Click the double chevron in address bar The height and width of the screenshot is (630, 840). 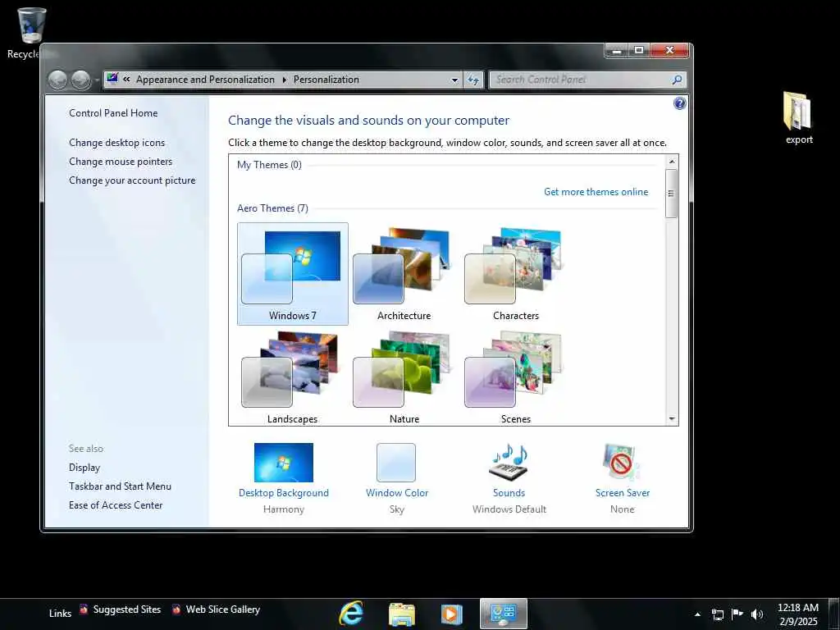(127, 80)
